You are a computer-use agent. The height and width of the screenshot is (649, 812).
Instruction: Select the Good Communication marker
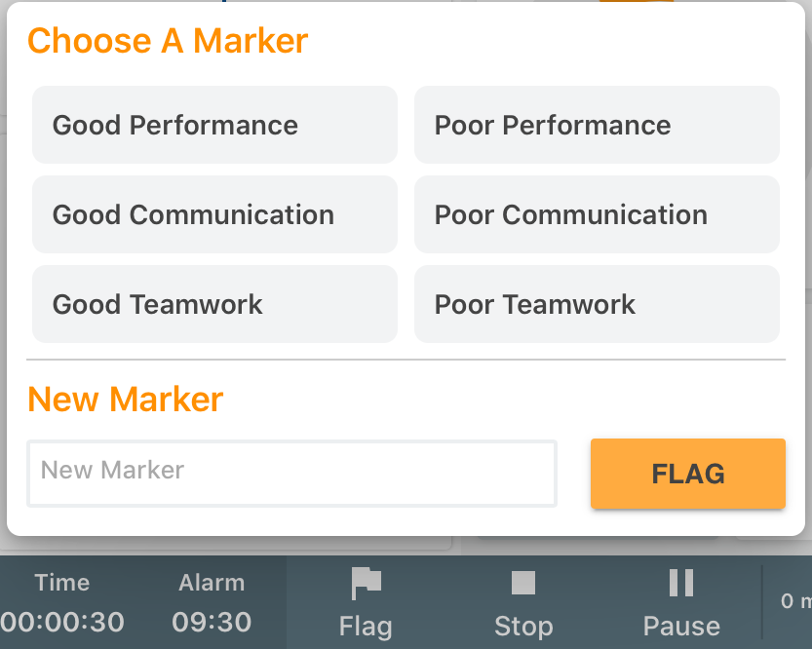coord(214,214)
